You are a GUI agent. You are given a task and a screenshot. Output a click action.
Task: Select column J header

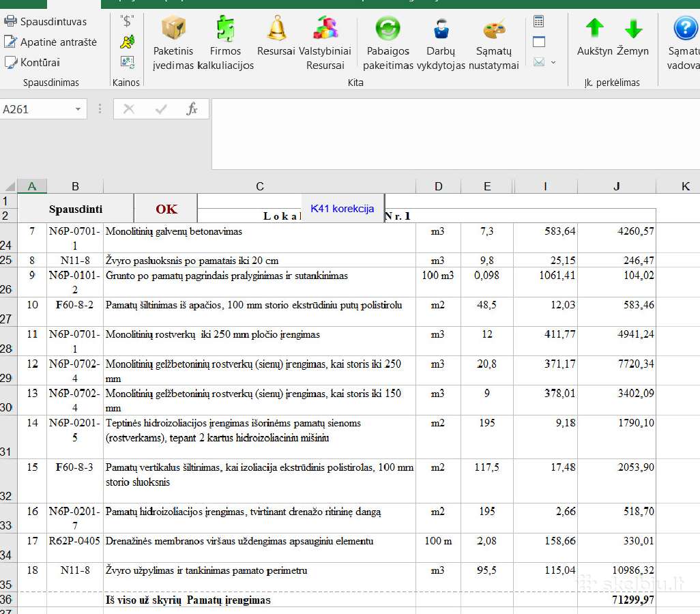tap(617, 186)
